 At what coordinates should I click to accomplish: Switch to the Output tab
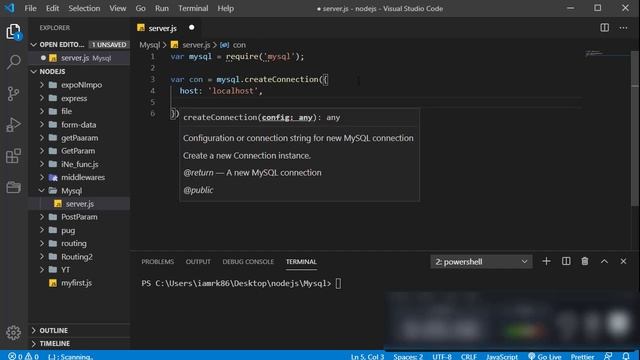point(198,262)
